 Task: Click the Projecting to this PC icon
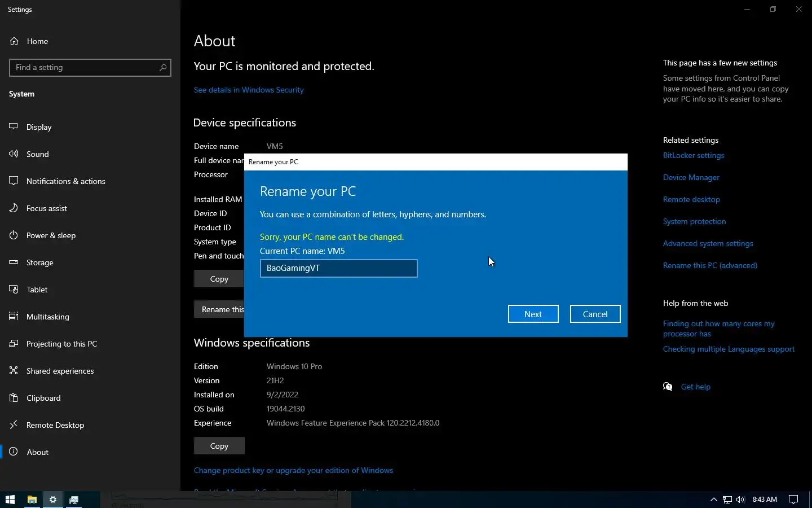pos(14,344)
